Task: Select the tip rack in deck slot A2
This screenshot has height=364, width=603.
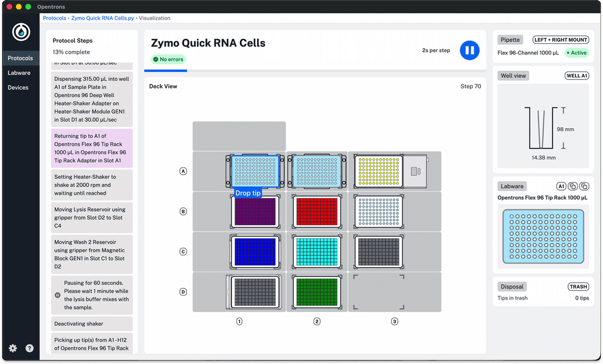Action: coord(317,171)
